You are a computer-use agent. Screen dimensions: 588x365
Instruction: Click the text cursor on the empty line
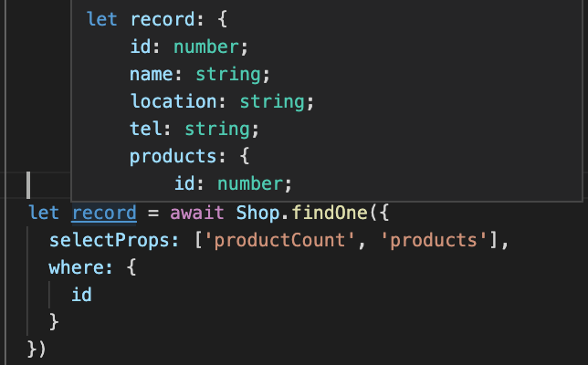pos(28,185)
